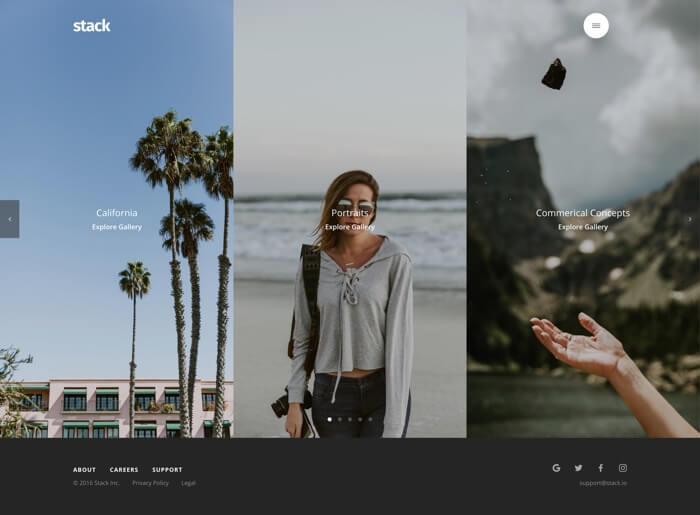Open the Twitter social icon
Viewport: 700px width, 515px height.
pyautogui.click(x=578, y=468)
